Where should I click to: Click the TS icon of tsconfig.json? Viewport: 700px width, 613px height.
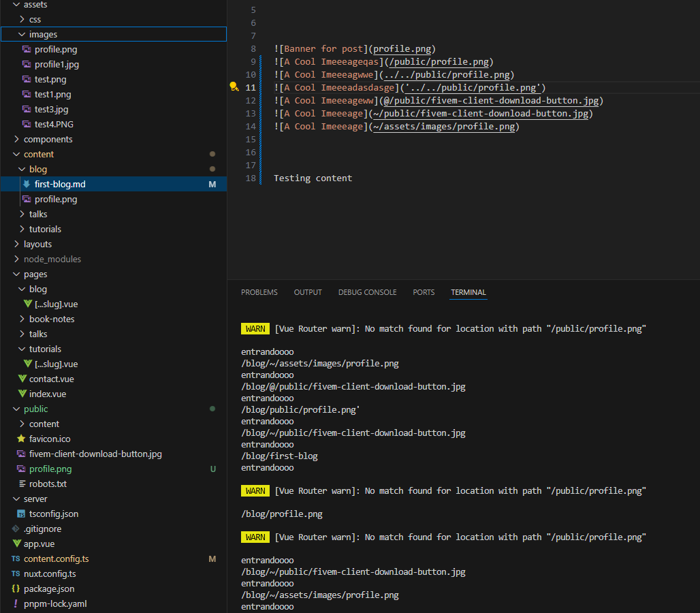pyautogui.click(x=21, y=514)
